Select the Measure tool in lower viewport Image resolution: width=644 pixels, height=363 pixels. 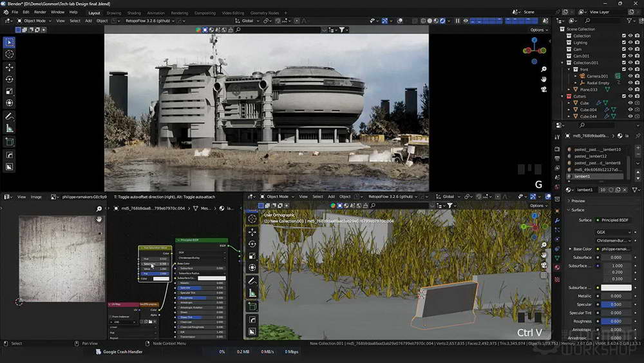pos(252,293)
